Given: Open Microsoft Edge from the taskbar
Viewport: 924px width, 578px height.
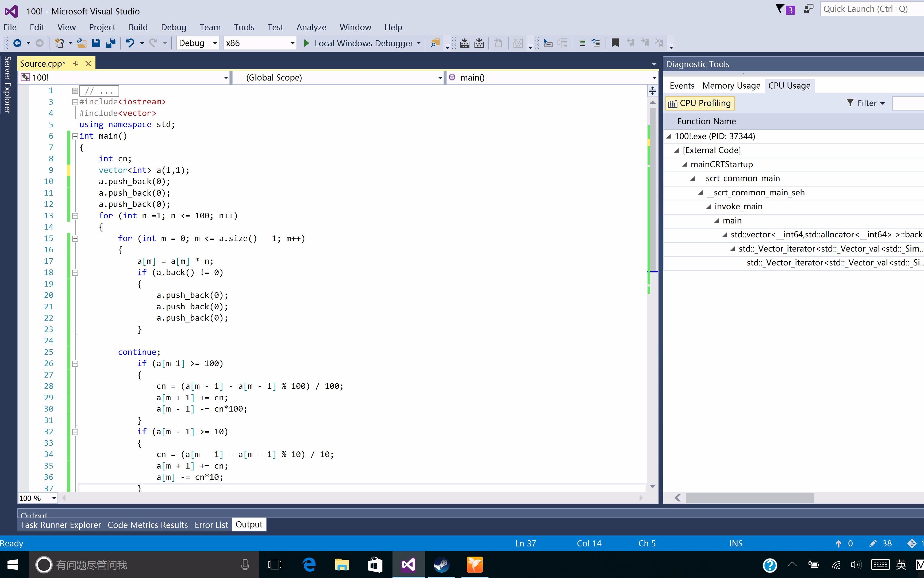Looking at the screenshot, I should tap(309, 565).
